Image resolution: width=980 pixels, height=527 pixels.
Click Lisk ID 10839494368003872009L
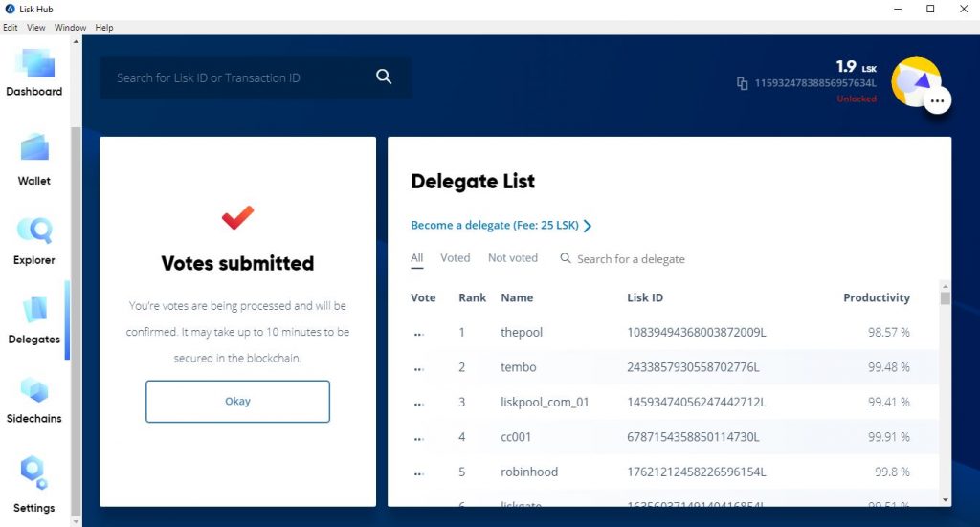[x=697, y=332]
